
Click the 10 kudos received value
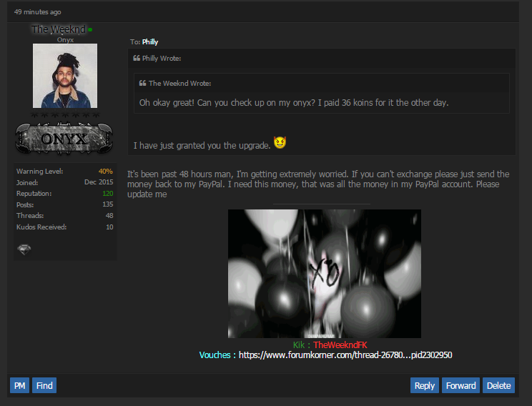pos(109,227)
